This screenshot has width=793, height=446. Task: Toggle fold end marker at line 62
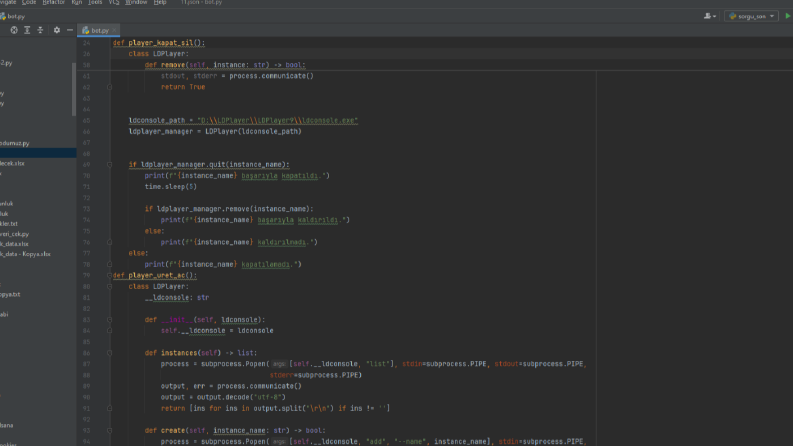click(109, 87)
